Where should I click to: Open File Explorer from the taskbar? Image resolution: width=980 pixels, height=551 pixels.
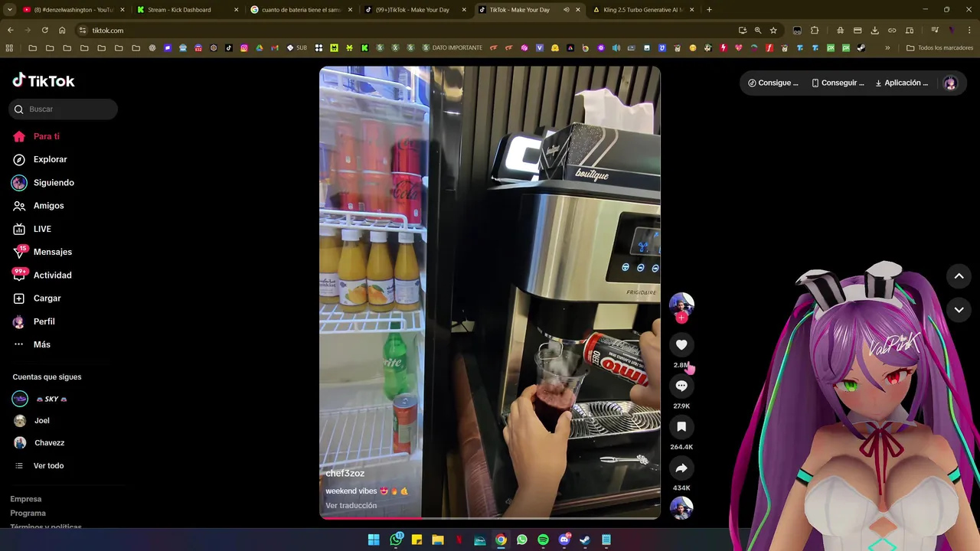437,540
